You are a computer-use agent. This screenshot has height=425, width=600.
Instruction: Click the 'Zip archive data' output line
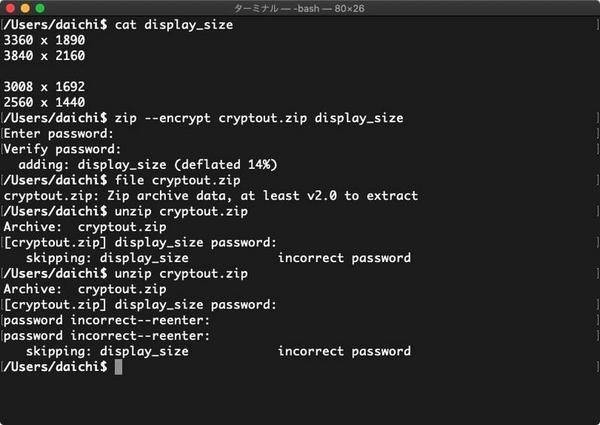click(x=211, y=196)
